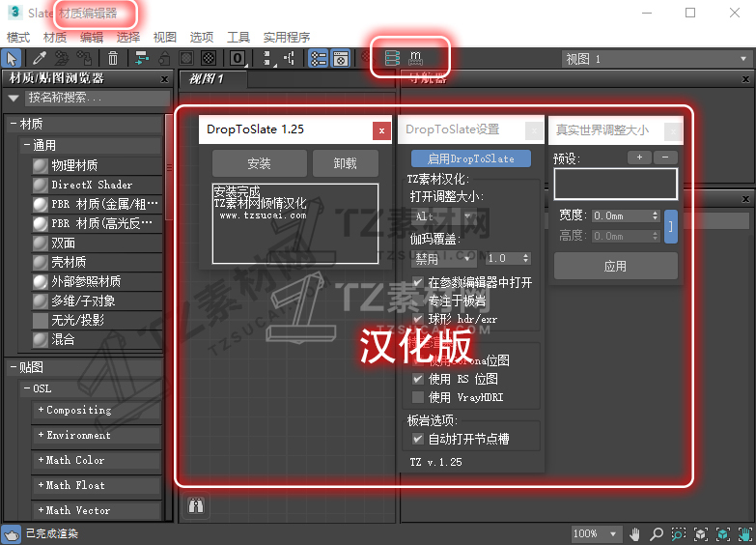Click the teapot render status icon

[x=11, y=534]
